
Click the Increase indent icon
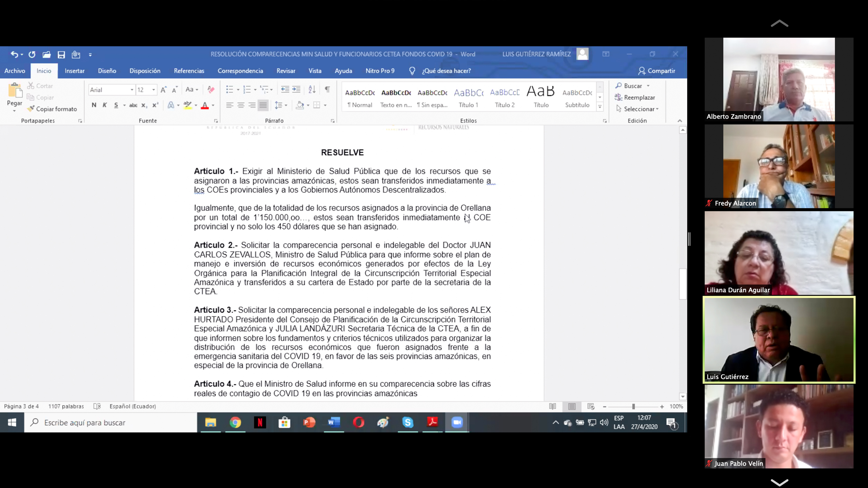click(x=296, y=90)
